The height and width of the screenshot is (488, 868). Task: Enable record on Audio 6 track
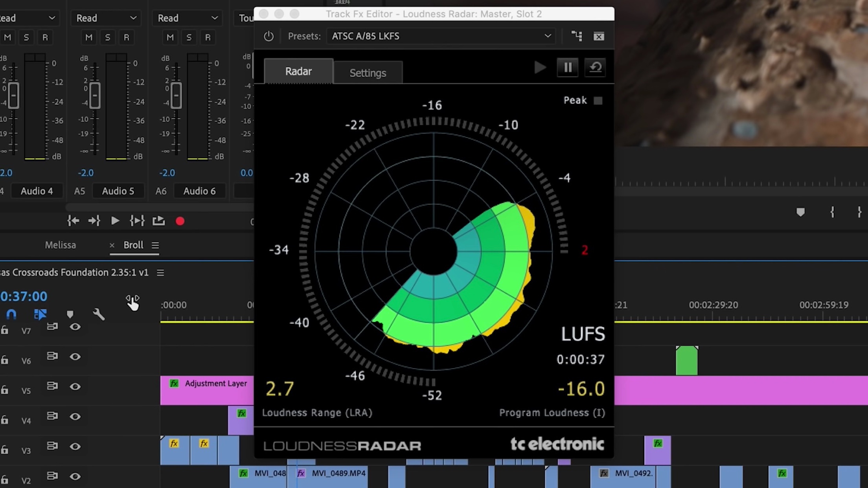tap(208, 37)
